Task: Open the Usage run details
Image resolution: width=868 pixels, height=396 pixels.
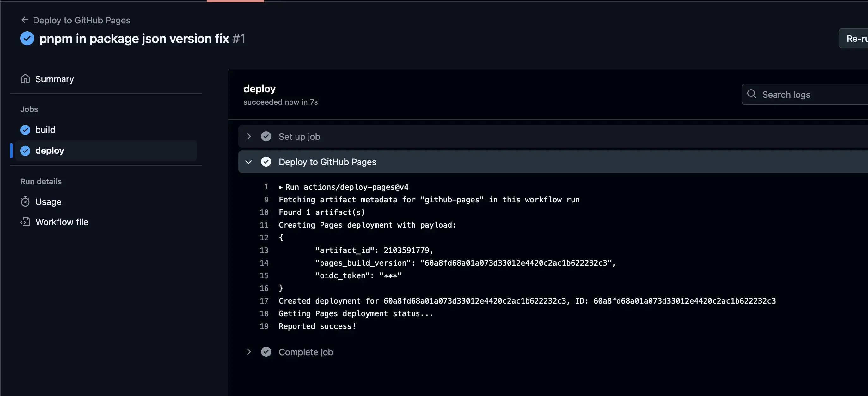Action: tap(48, 202)
